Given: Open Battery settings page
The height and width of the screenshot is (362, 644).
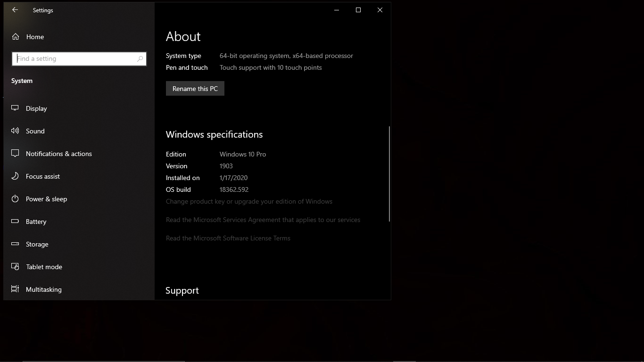Looking at the screenshot, I should click(79, 222).
